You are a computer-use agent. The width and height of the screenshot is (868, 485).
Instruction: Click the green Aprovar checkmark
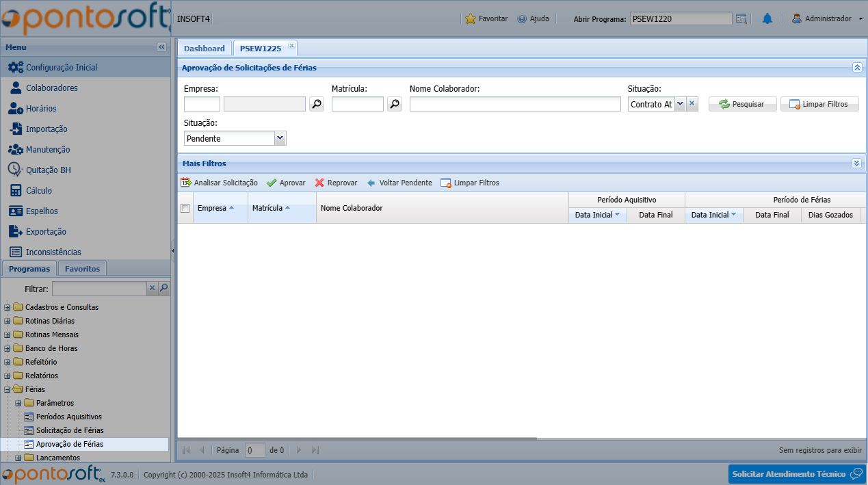[272, 183]
